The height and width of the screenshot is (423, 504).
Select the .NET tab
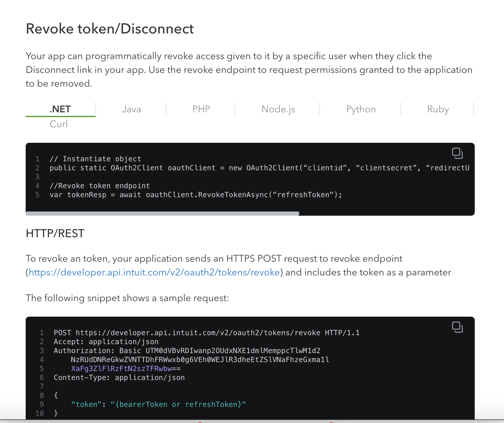(x=60, y=109)
